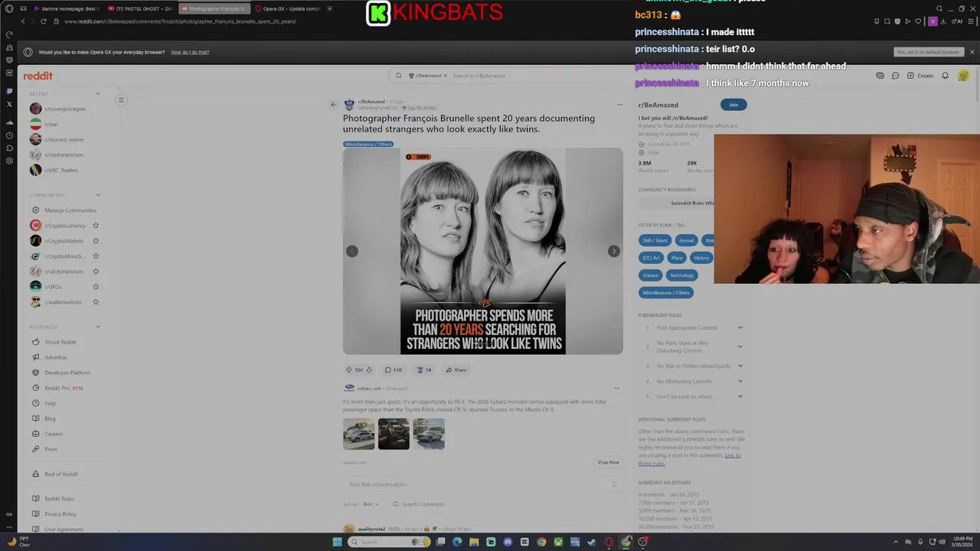Open Reddit advertise icon in header

click(880, 76)
